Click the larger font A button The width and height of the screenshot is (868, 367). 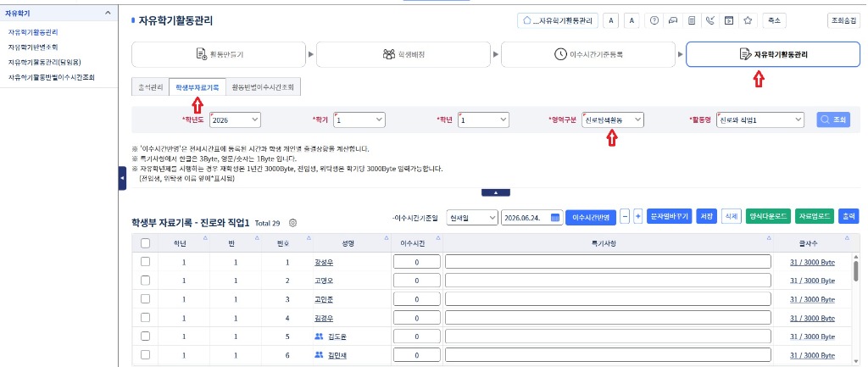632,20
